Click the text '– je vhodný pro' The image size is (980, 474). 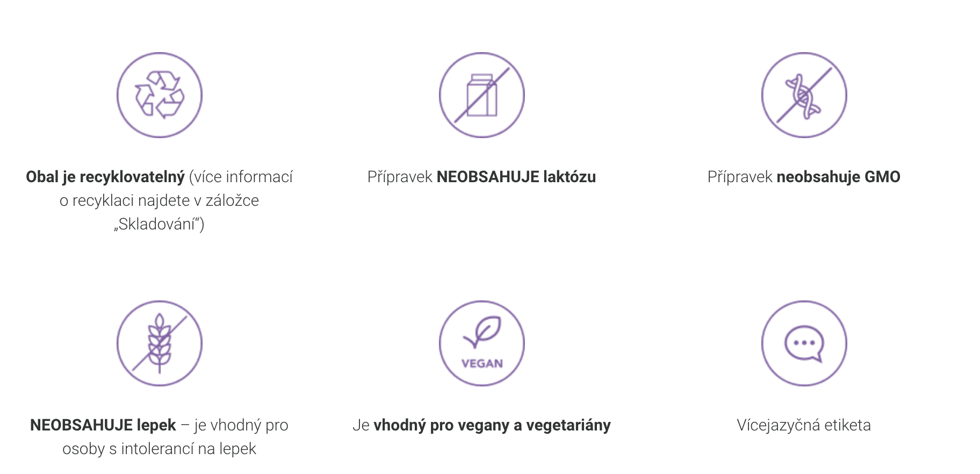coord(234,425)
